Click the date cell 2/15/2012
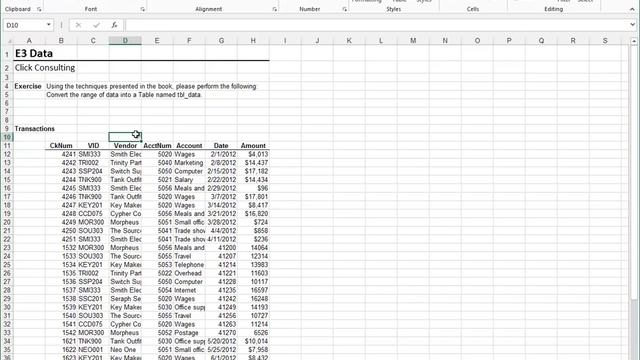This screenshot has width=640, height=360. 221,171
